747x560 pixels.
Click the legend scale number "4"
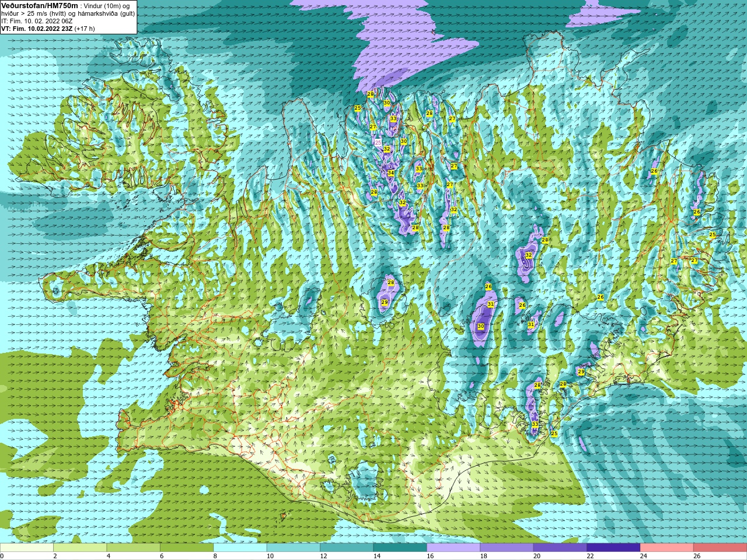[108, 556]
